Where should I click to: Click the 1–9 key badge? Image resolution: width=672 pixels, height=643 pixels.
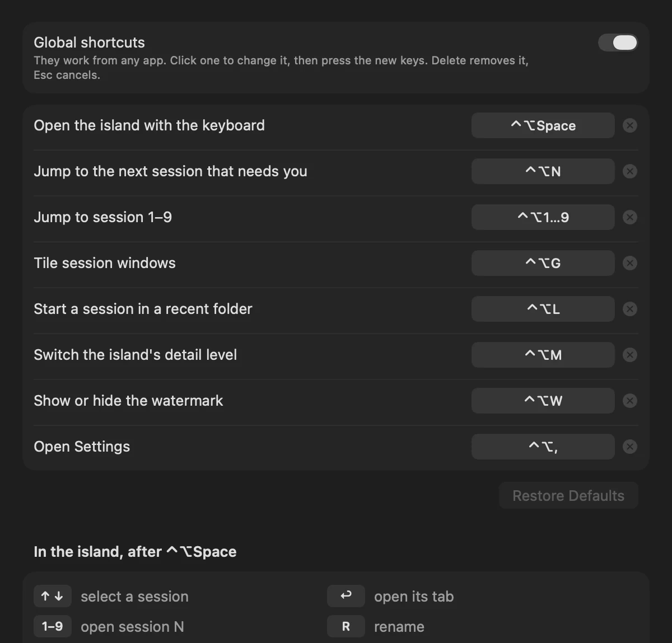[53, 626]
